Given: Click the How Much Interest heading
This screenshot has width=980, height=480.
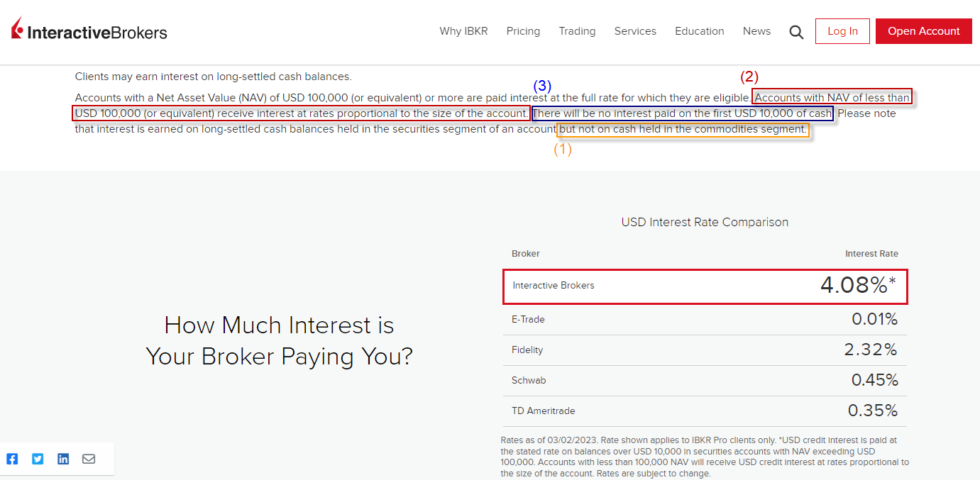Looking at the screenshot, I should coord(279,340).
